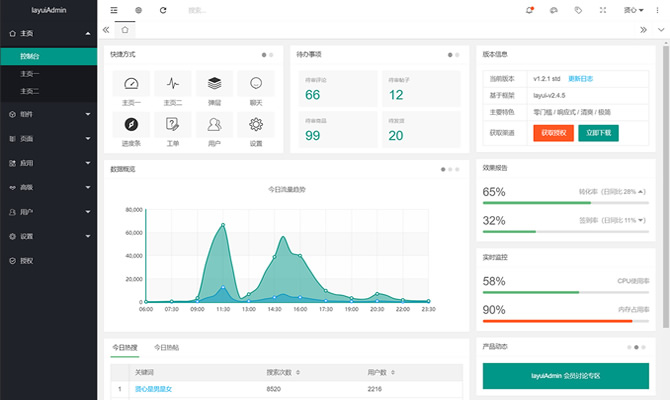Select 主页一 in the sidebar
The image size is (670, 400).
coord(30,74)
